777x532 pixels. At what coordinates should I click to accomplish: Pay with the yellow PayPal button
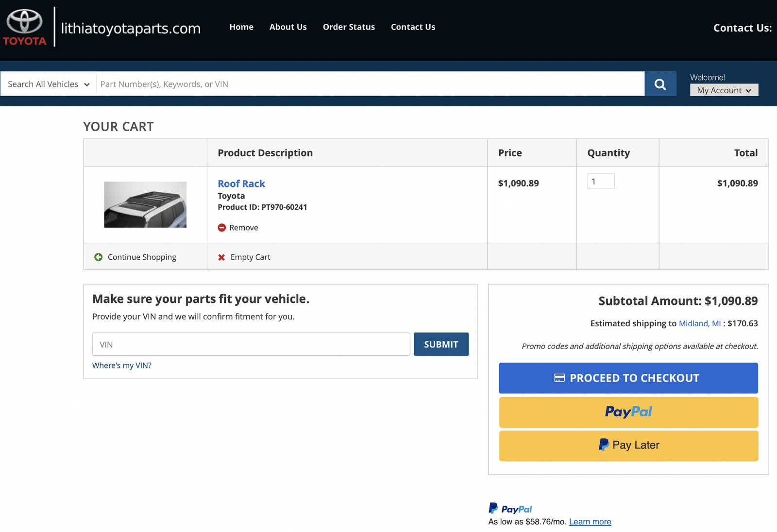tap(628, 412)
